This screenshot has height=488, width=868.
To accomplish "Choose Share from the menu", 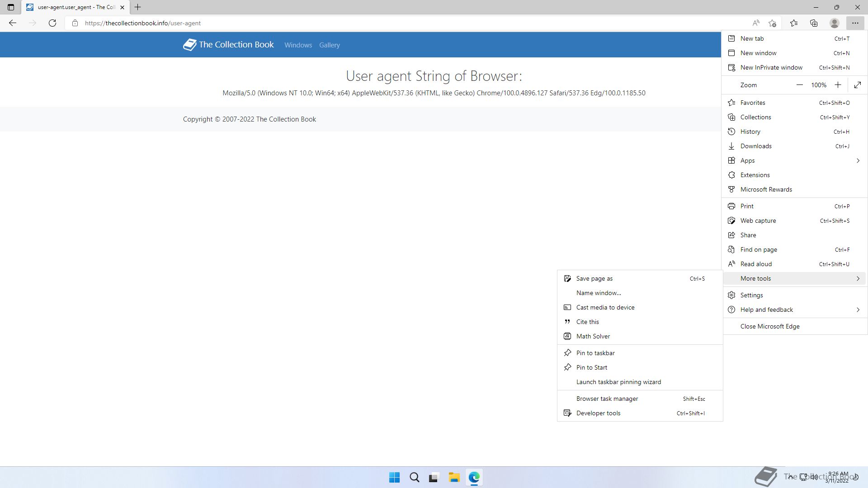I will click(x=794, y=235).
